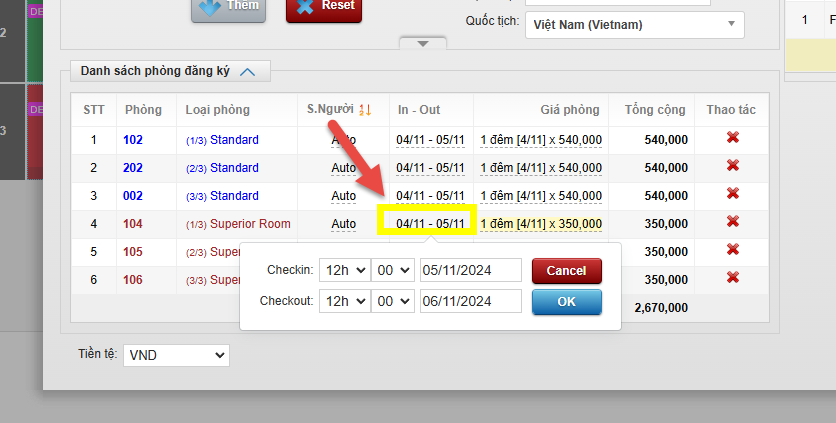Remove room 104 Superior Room entry
This screenshot has height=423, width=836.
tap(732, 222)
